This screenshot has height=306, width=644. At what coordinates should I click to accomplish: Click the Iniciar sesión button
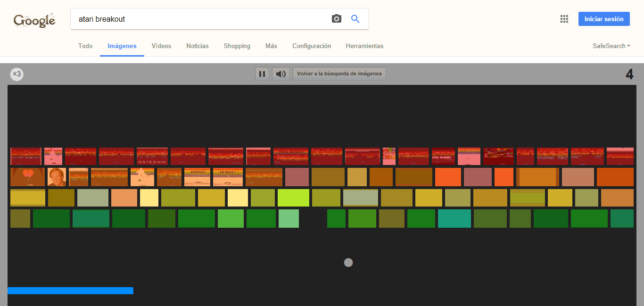[x=604, y=19]
